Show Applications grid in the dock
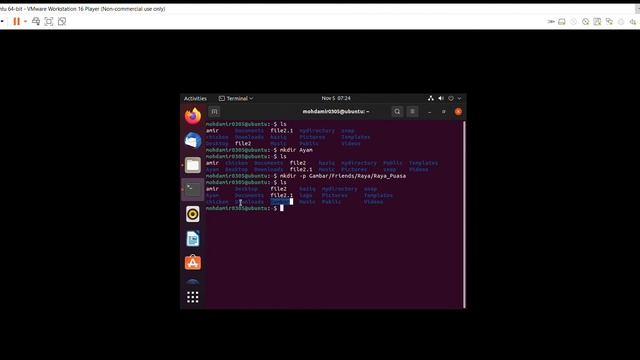The image size is (640, 360). (193, 297)
